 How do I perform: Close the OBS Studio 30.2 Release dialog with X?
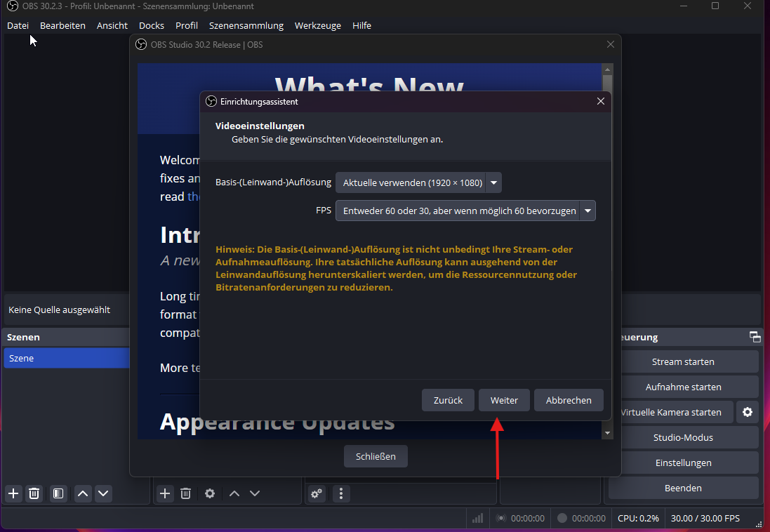611,45
